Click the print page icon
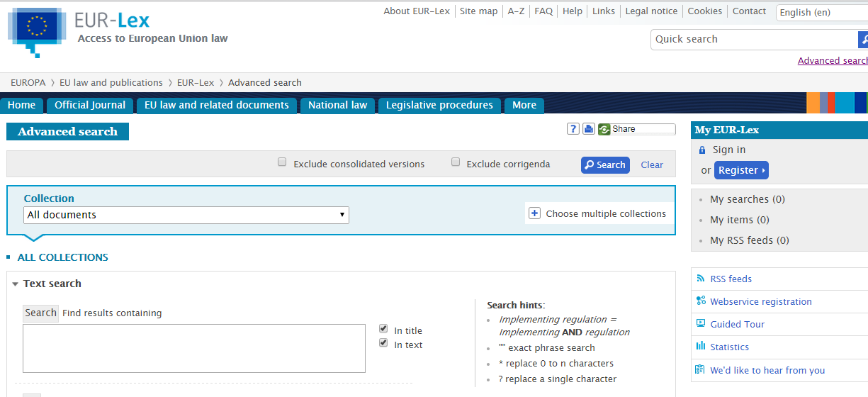The width and height of the screenshot is (868, 397). coord(589,129)
